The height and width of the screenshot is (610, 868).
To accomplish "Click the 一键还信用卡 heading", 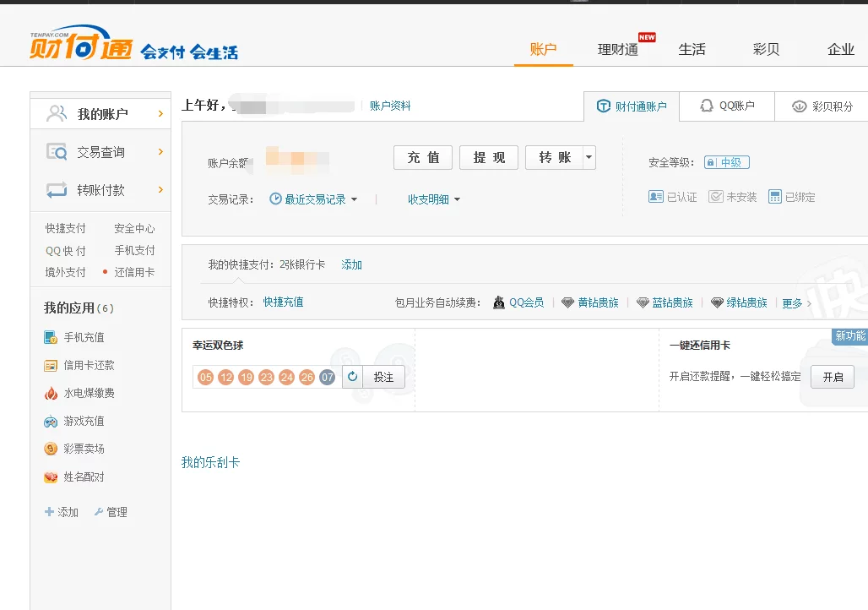I will [x=700, y=346].
